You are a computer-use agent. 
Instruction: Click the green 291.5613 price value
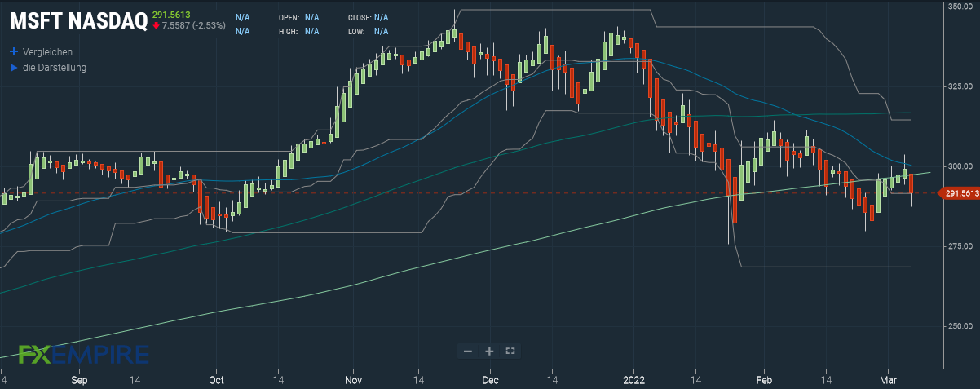171,14
